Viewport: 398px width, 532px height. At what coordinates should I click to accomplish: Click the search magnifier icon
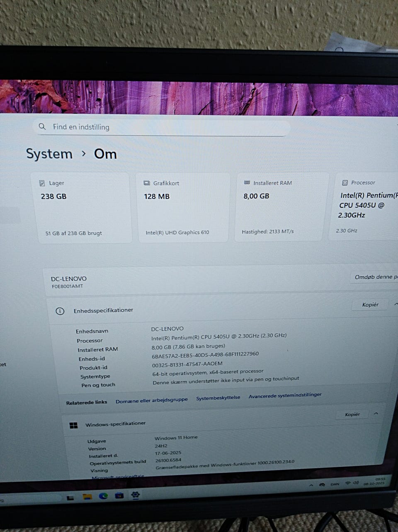[42, 126]
